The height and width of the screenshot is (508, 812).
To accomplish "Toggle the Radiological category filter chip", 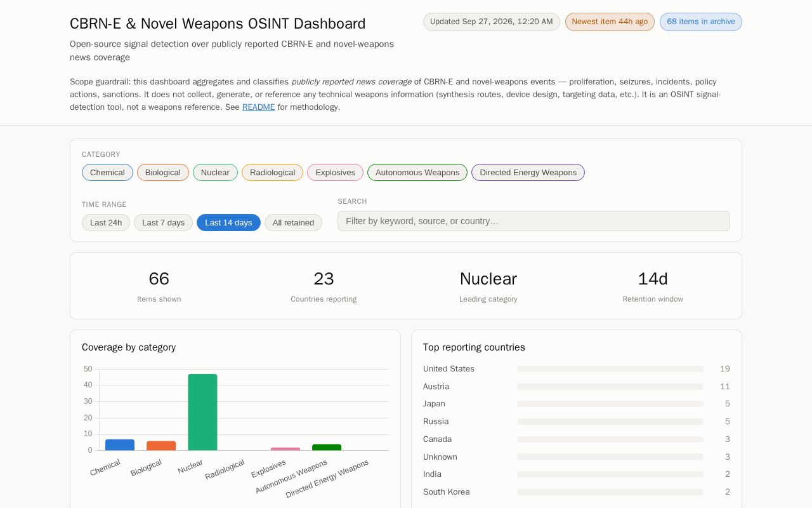I will (x=272, y=173).
